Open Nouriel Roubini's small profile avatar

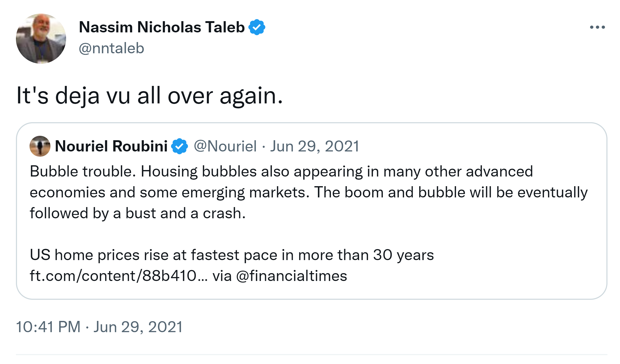(40, 146)
